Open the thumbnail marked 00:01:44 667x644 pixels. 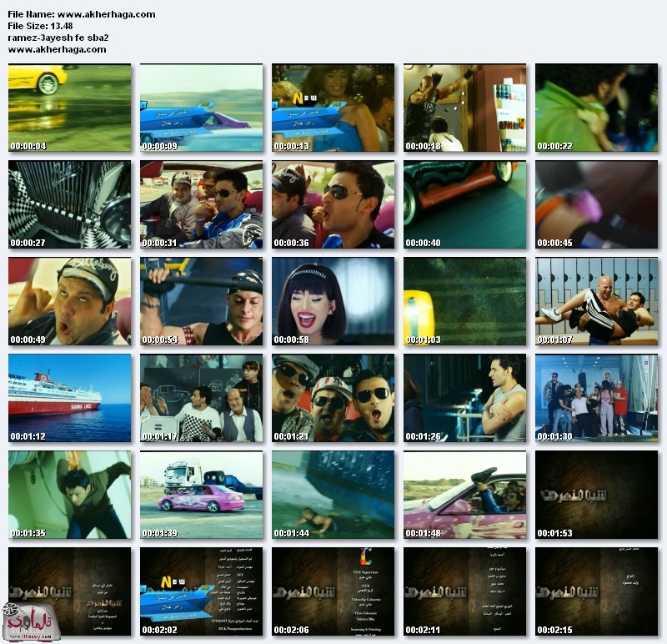(333, 495)
